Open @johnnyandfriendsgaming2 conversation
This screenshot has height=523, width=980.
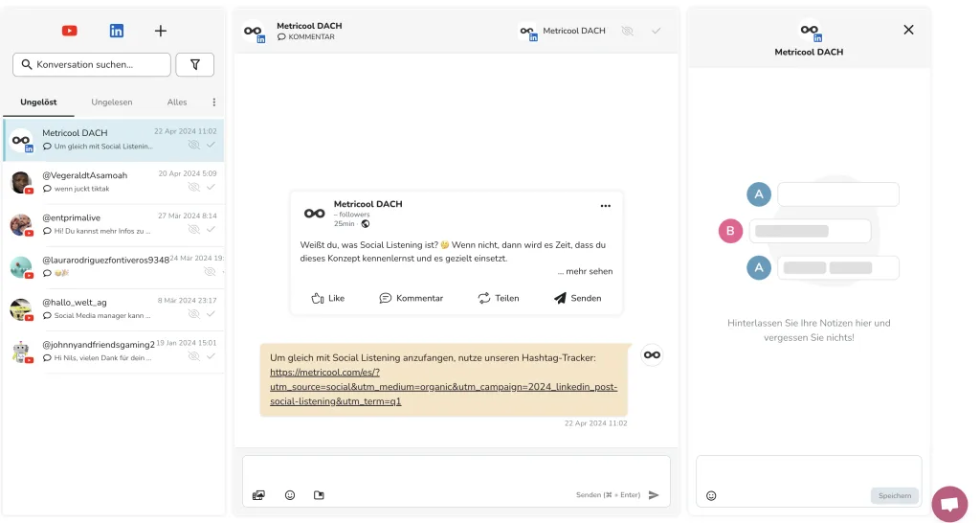coord(114,352)
